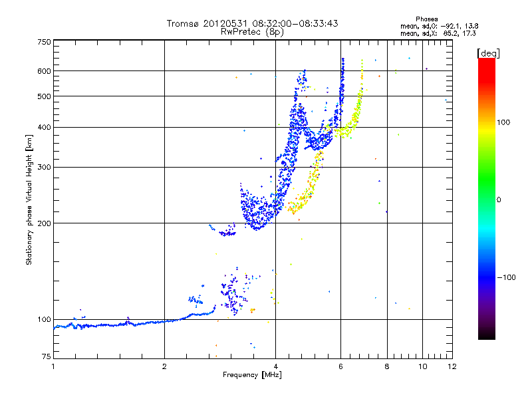532x399 pixels.
Task: Click the colorbar tick label '0'
Action: coord(499,200)
